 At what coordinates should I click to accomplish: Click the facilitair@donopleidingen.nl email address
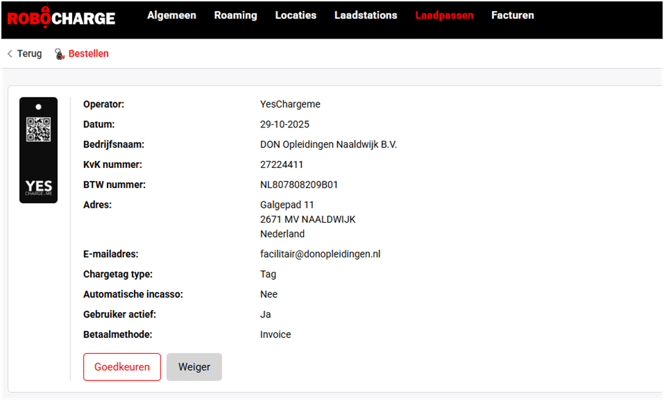pos(320,255)
